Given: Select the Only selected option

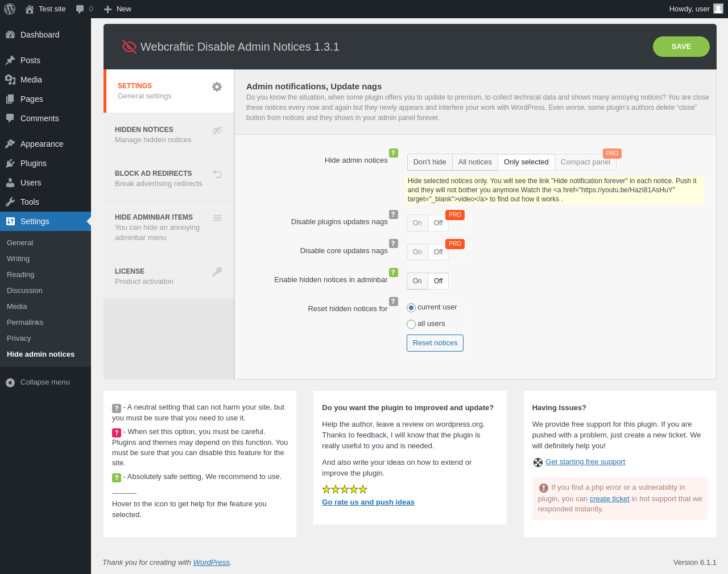Looking at the screenshot, I should [x=526, y=162].
